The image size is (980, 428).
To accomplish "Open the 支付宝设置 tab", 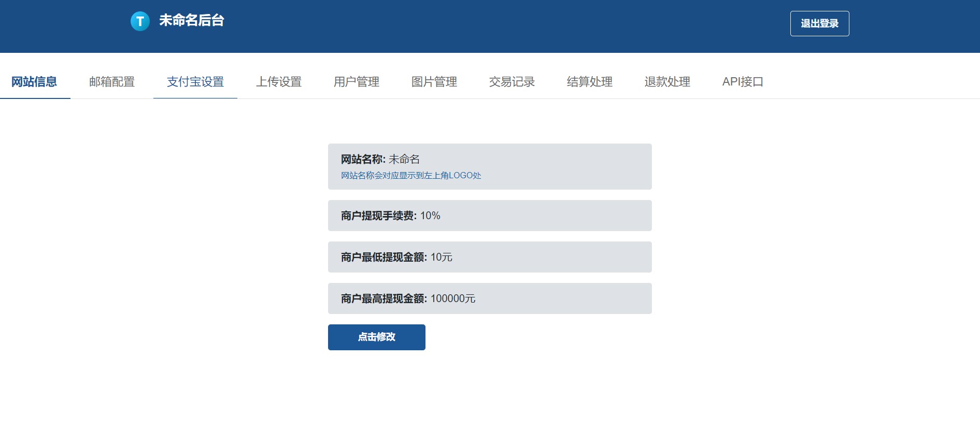I will pos(195,82).
